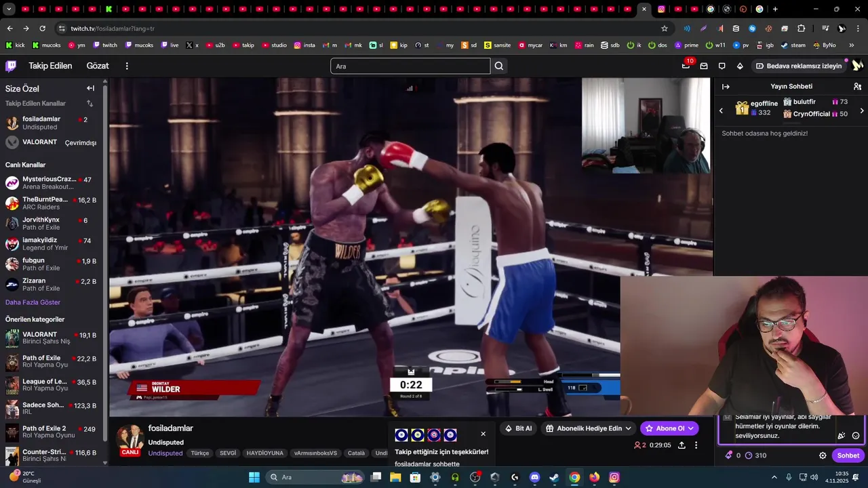The width and height of the screenshot is (868, 488).
Task: Open the VALORANT recommended category
Action: [53, 338]
